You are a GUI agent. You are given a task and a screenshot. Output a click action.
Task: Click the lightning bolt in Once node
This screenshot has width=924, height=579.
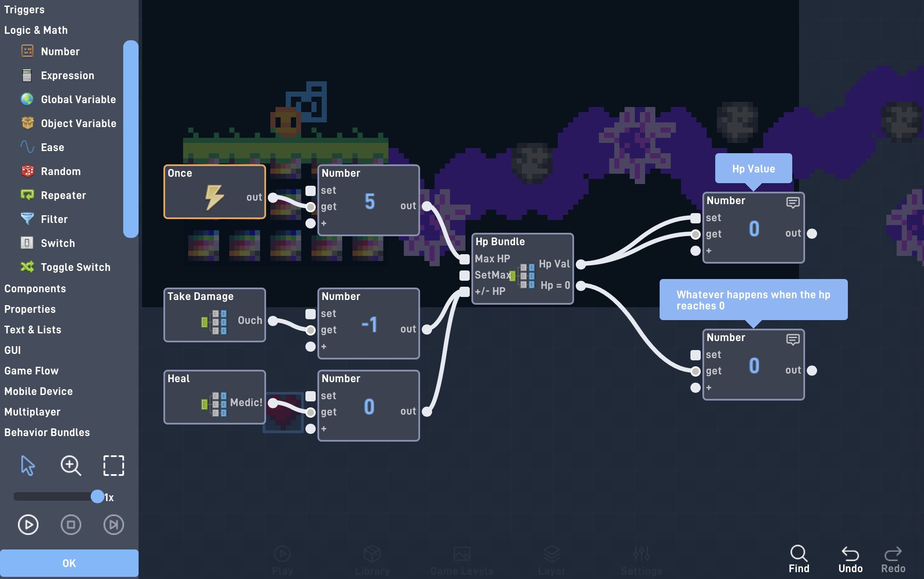(214, 197)
